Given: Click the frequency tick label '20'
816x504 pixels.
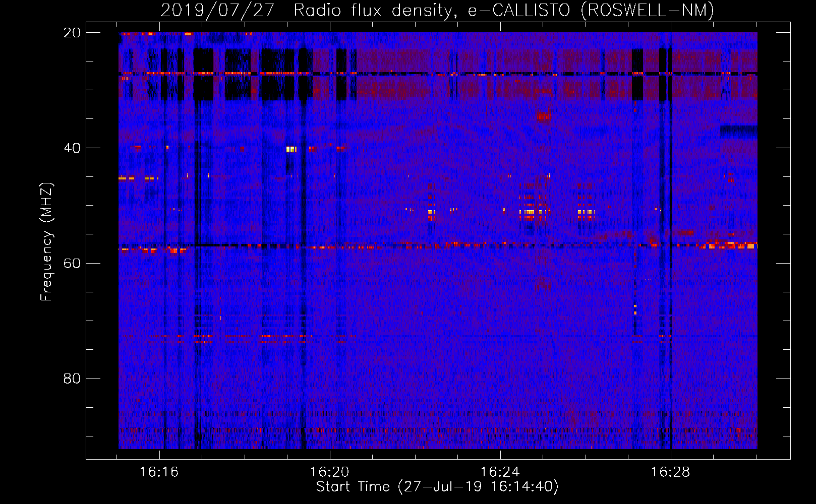Looking at the screenshot, I should point(72,33).
